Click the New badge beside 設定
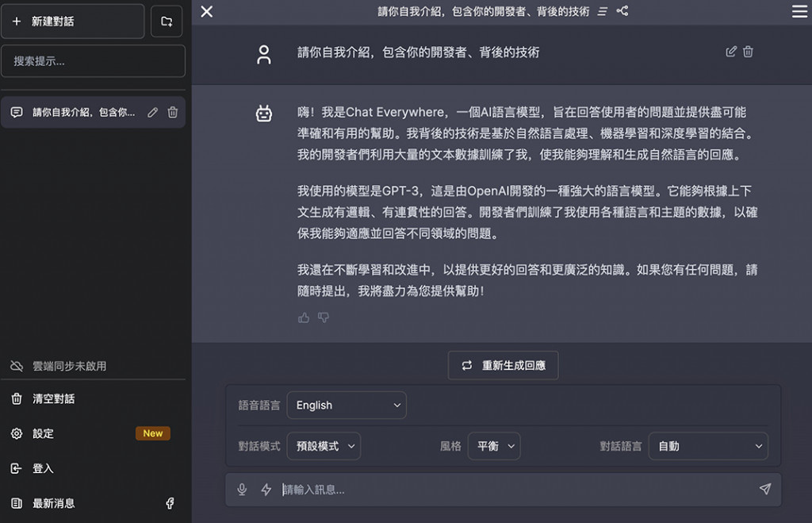The image size is (812, 523). tap(153, 433)
